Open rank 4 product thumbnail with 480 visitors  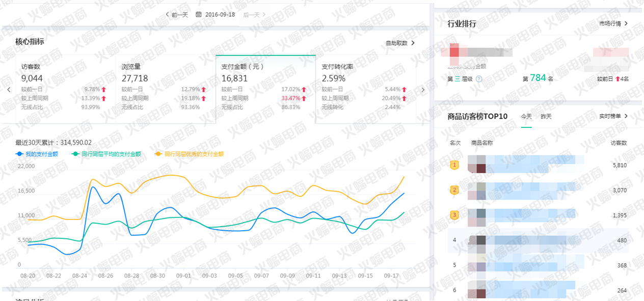(x=477, y=244)
